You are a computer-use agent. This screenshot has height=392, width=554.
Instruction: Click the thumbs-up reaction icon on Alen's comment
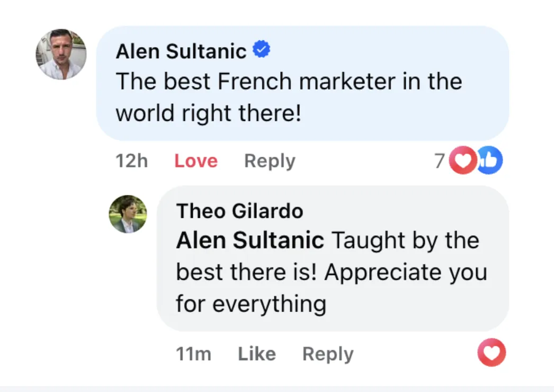[x=490, y=160]
